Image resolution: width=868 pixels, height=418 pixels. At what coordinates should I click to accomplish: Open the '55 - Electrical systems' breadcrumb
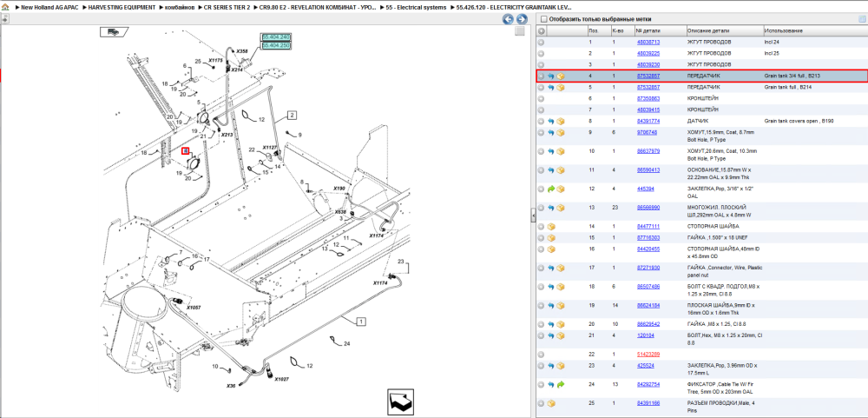[x=417, y=8]
